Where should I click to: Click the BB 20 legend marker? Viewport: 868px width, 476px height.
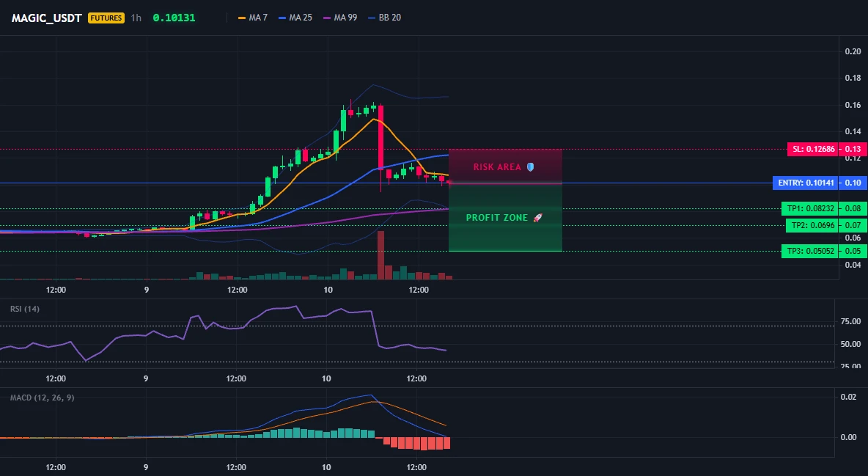pos(372,18)
